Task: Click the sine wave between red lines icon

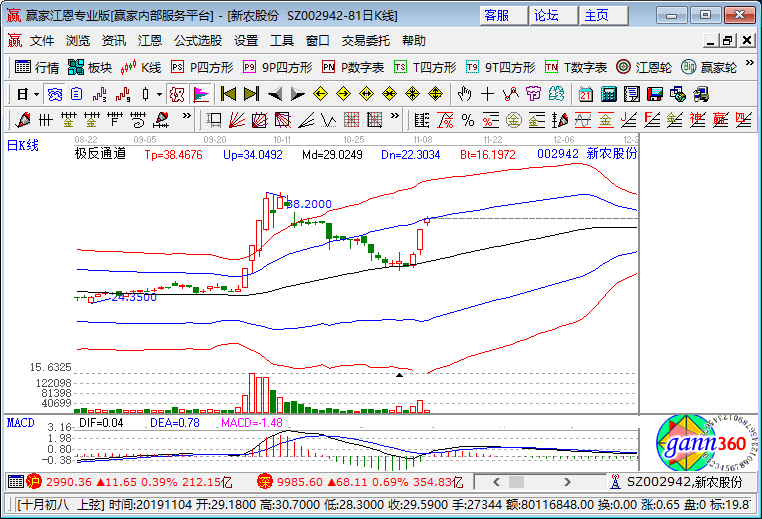Action: point(583,120)
